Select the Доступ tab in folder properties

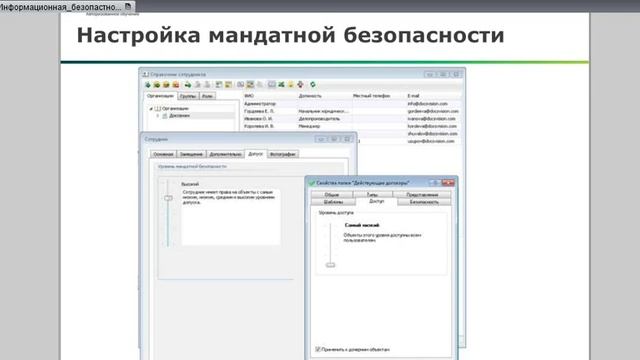click(x=376, y=202)
